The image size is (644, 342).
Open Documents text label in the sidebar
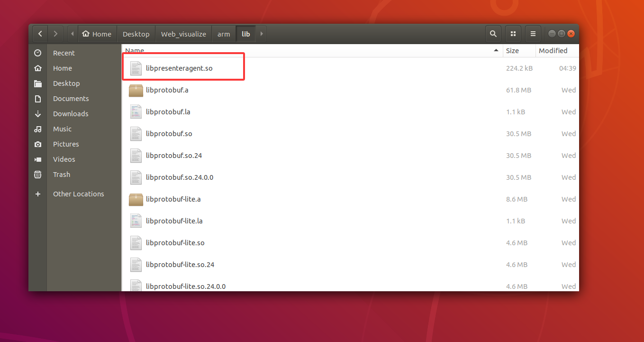pyautogui.click(x=71, y=99)
